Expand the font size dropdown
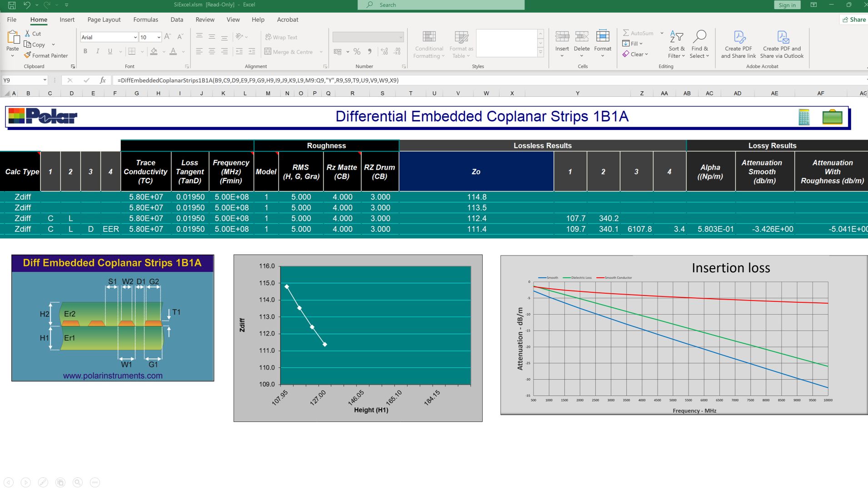Image resolution: width=868 pixels, height=491 pixels. click(x=159, y=37)
